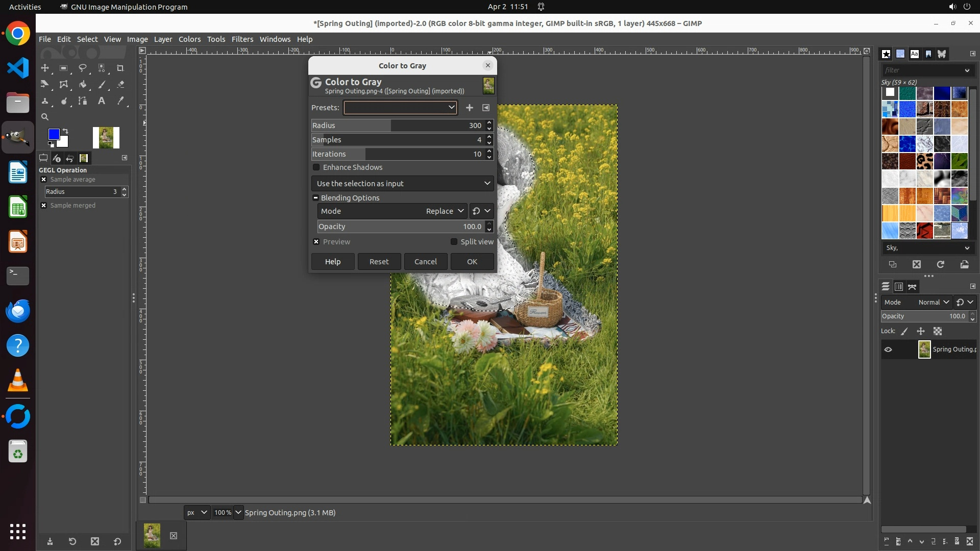The image size is (980, 551).
Task: Swap foreground and background colors
Action: (x=65, y=131)
